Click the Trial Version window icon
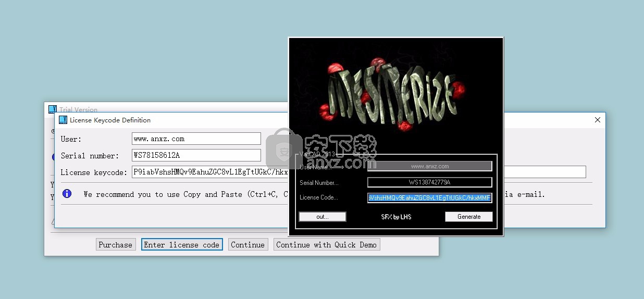Image resolution: width=644 pixels, height=299 pixels. 52,109
